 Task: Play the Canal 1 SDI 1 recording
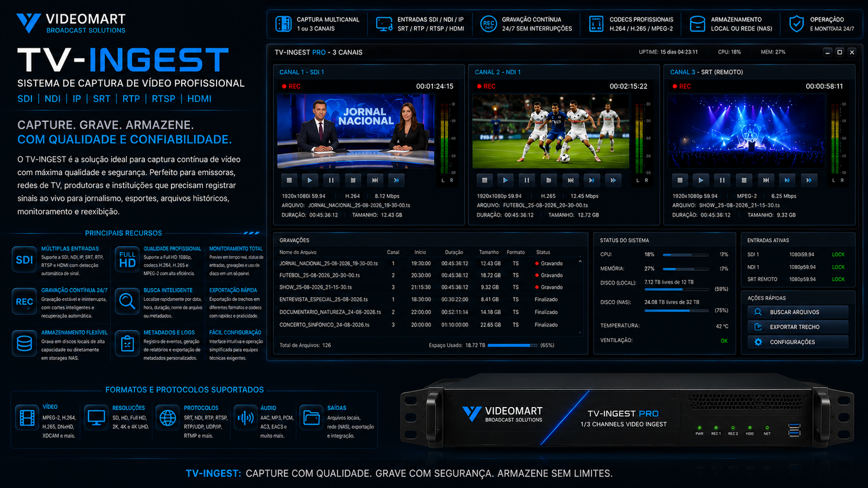point(310,180)
